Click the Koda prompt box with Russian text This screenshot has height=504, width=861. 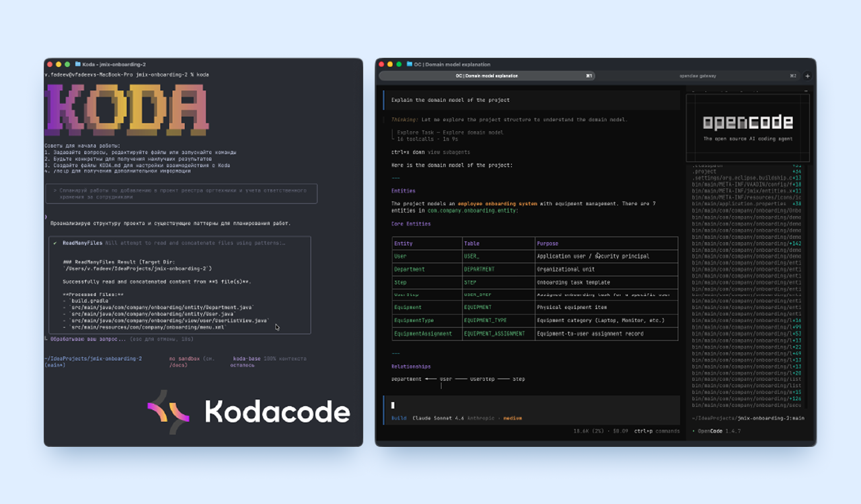tap(180, 194)
